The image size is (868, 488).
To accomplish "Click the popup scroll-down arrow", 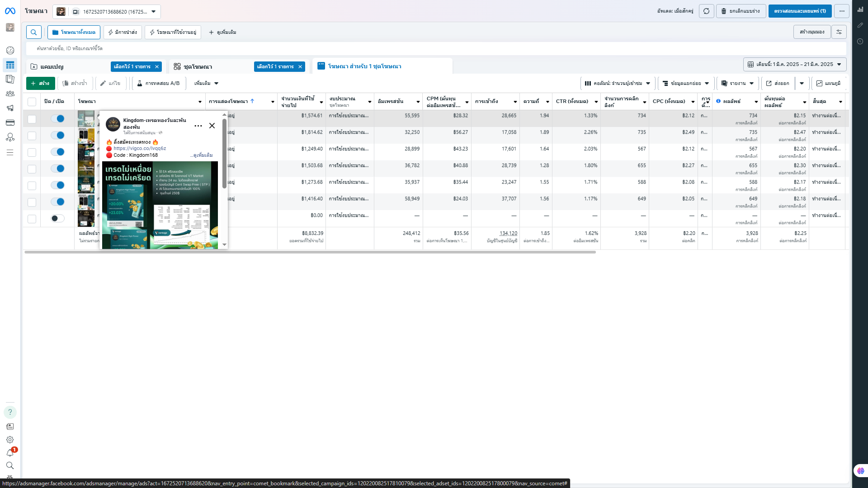I will [x=224, y=244].
